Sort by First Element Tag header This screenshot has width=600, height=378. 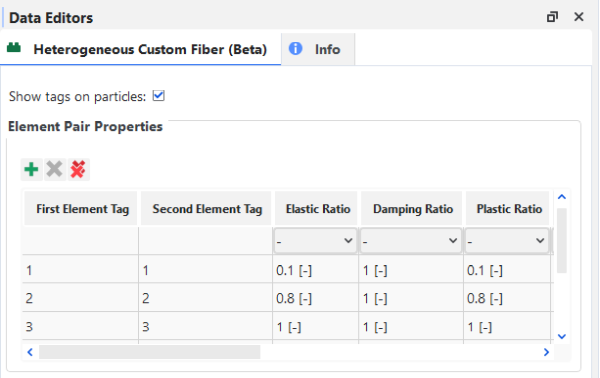coord(81,209)
